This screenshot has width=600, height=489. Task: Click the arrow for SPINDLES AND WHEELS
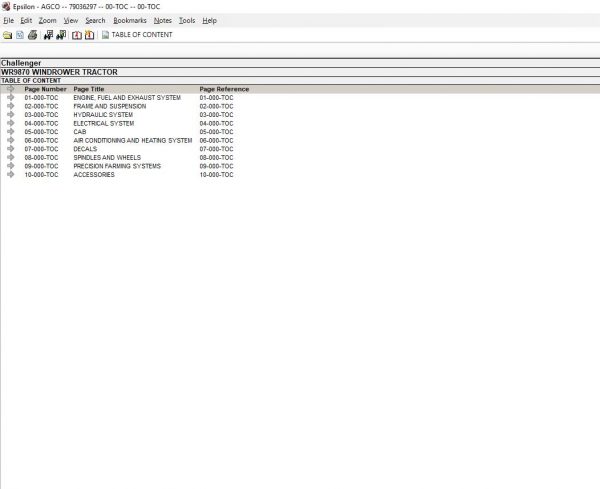click(10, 157)
